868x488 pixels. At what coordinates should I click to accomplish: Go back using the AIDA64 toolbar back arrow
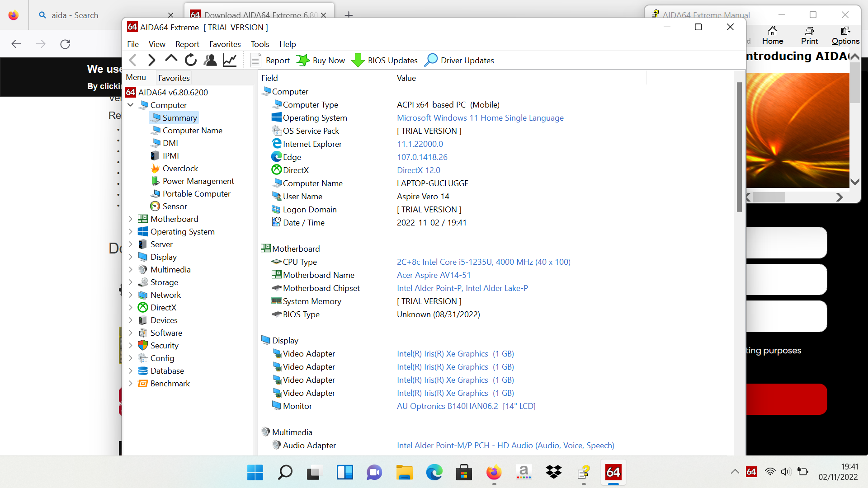(133, 60)
